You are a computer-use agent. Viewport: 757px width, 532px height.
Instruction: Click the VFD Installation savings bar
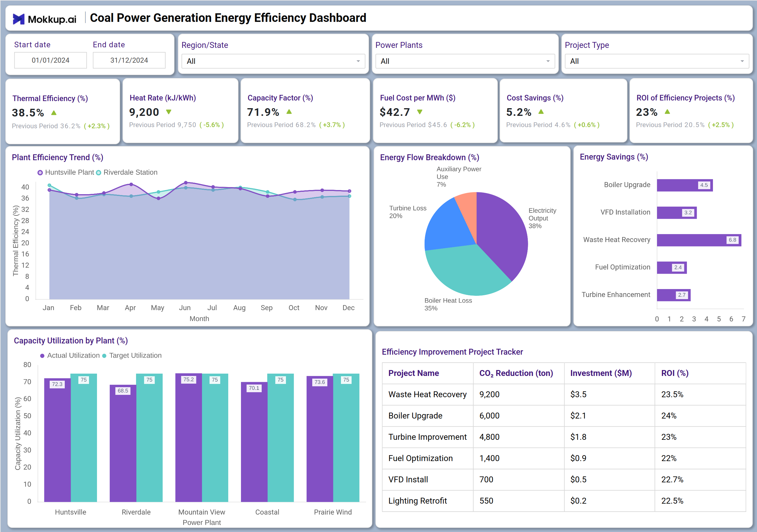tap(677, 213)
